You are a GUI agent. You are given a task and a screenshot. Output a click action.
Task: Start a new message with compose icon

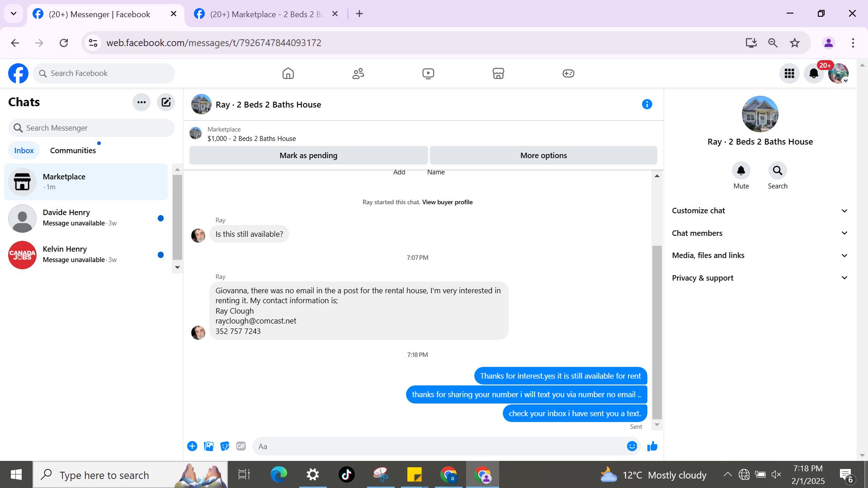(166, 102)
